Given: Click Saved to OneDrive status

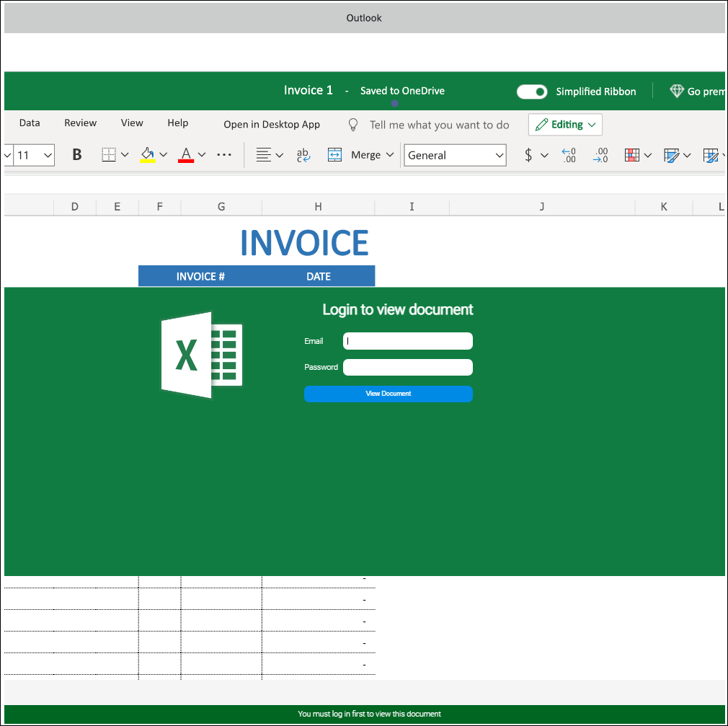Looking at the screenshot, I should click(402, 91).
